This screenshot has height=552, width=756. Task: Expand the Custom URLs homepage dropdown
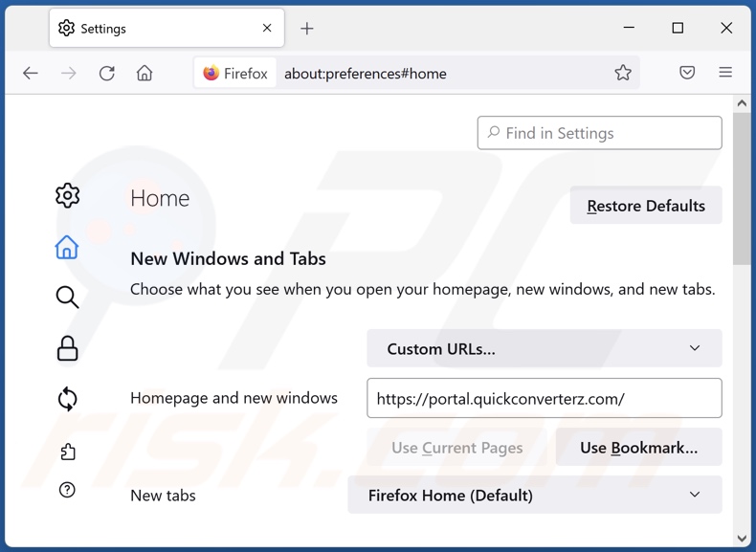click(x=544, y=349)
